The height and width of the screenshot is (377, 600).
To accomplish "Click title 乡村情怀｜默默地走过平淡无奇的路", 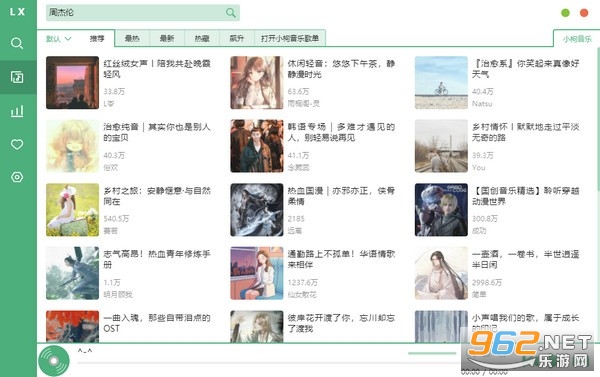I will 526,132.
